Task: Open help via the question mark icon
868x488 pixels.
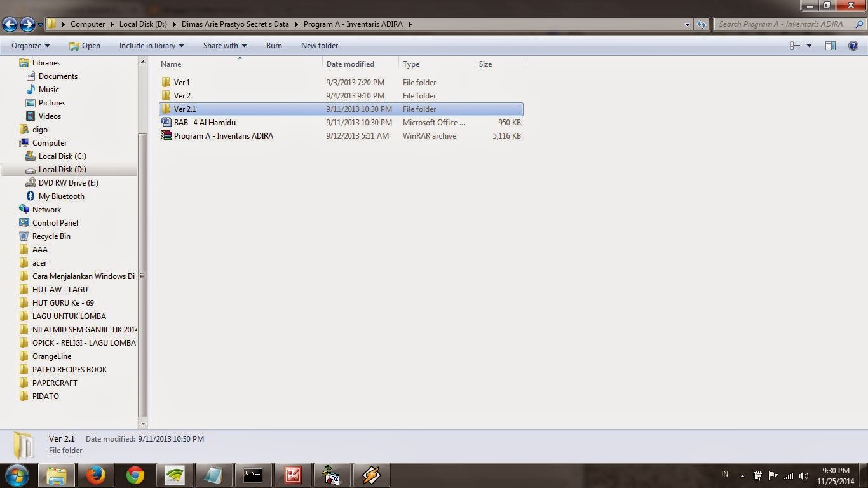Action: click(853, 46)
